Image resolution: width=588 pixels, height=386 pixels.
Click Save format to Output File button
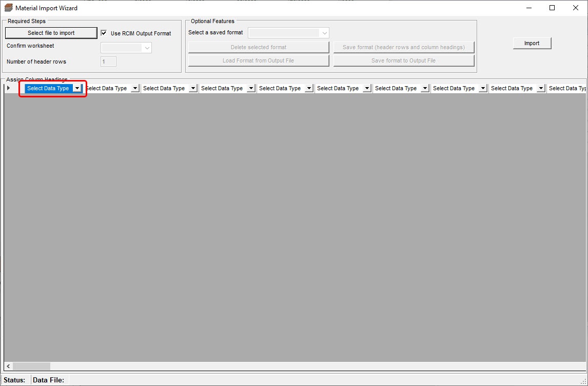click(x=403, y=60)
